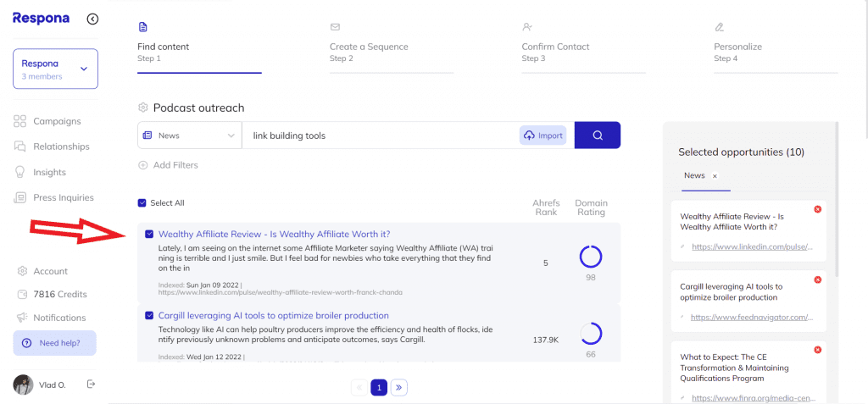Click the Account label in sidebar
This screenshot has width=868, height=404.
pos(50,271)
